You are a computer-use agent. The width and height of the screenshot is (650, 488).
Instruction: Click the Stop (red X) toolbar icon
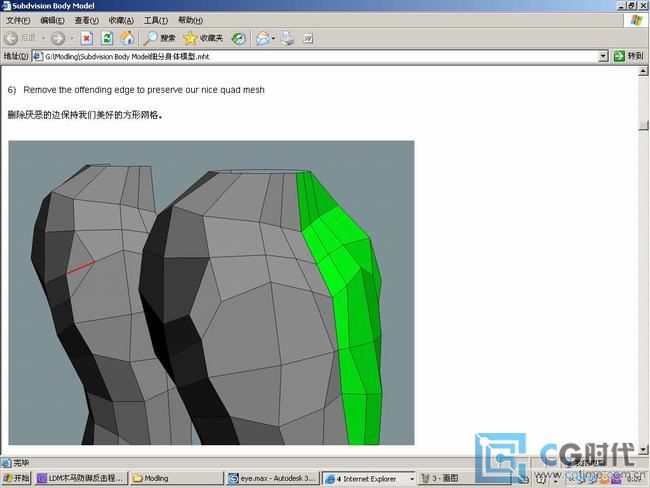[87, 39]
